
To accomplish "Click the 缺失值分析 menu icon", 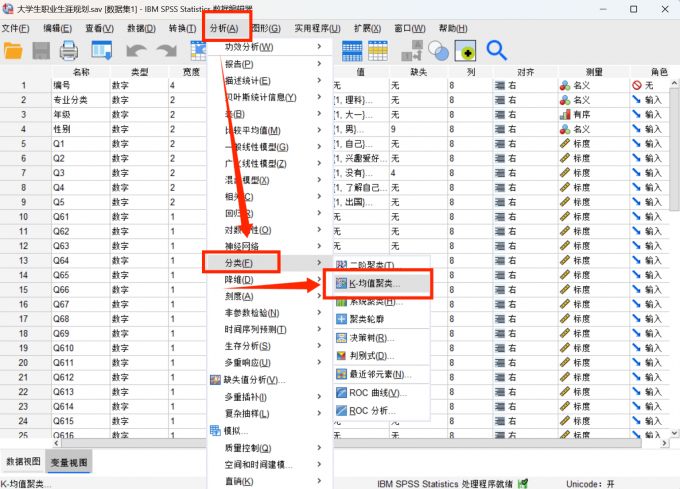I will coord(216,380).
